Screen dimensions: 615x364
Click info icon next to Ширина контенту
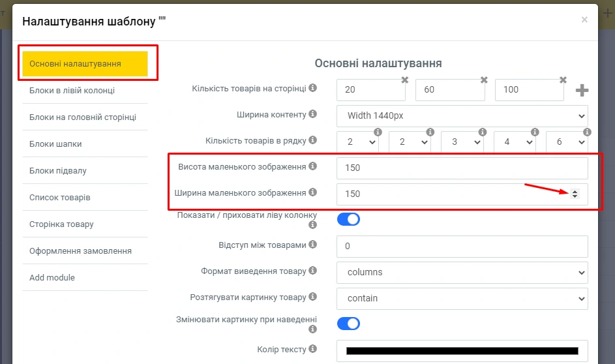pos(312,114)
